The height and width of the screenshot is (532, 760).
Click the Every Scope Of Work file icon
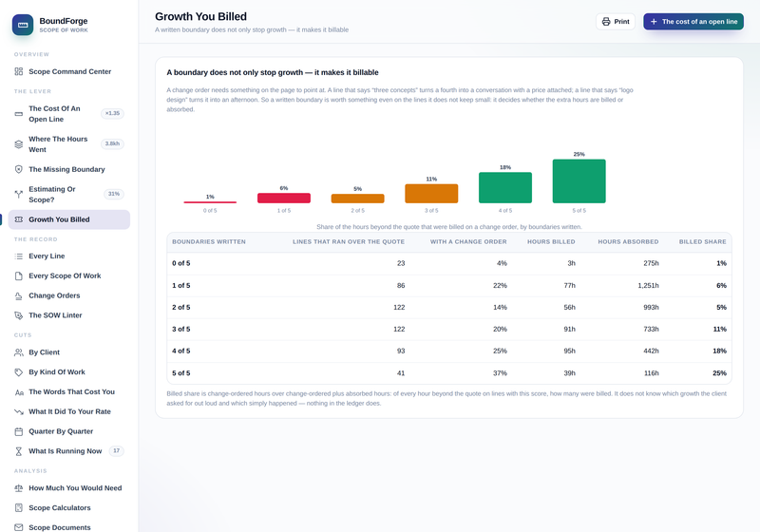click(x=18, y=276)
